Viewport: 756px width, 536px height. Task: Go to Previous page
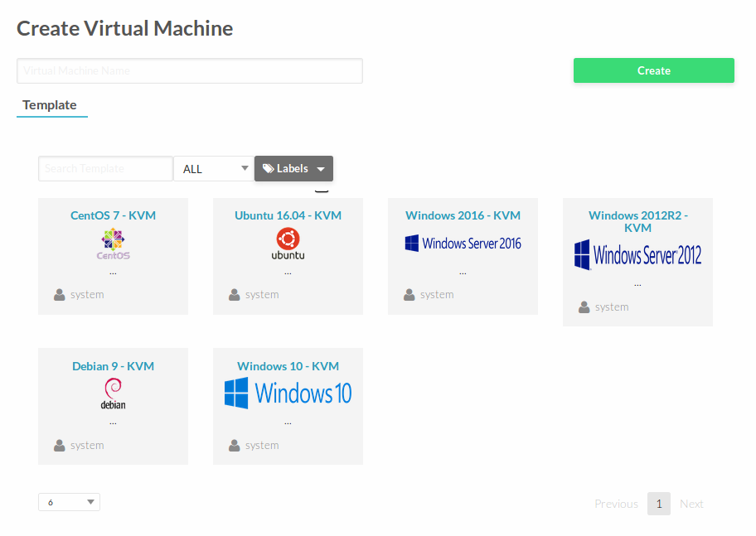coord(616,504)
